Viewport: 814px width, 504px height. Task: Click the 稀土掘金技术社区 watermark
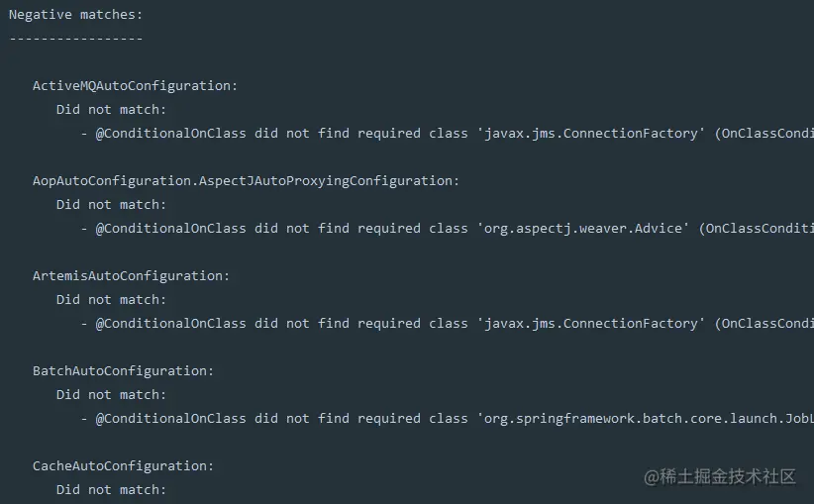coord(720,476)
